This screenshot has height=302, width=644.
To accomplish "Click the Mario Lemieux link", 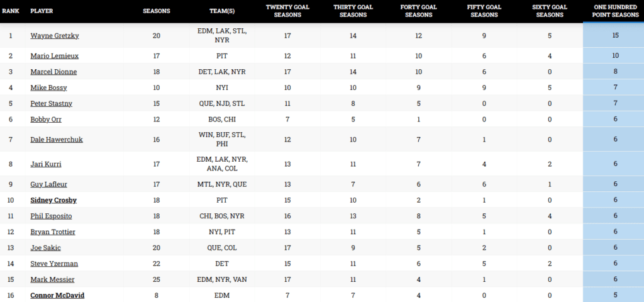I will tap(54, 56).
